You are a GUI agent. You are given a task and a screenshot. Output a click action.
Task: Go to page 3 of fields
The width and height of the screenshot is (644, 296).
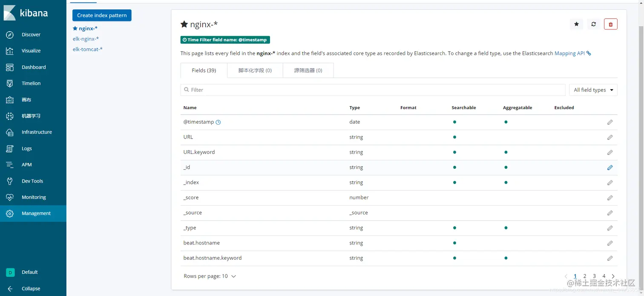(594, 276)
